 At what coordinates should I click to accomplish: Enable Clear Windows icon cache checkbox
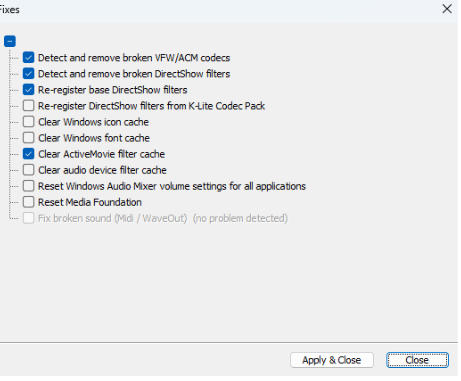point(28,122)
